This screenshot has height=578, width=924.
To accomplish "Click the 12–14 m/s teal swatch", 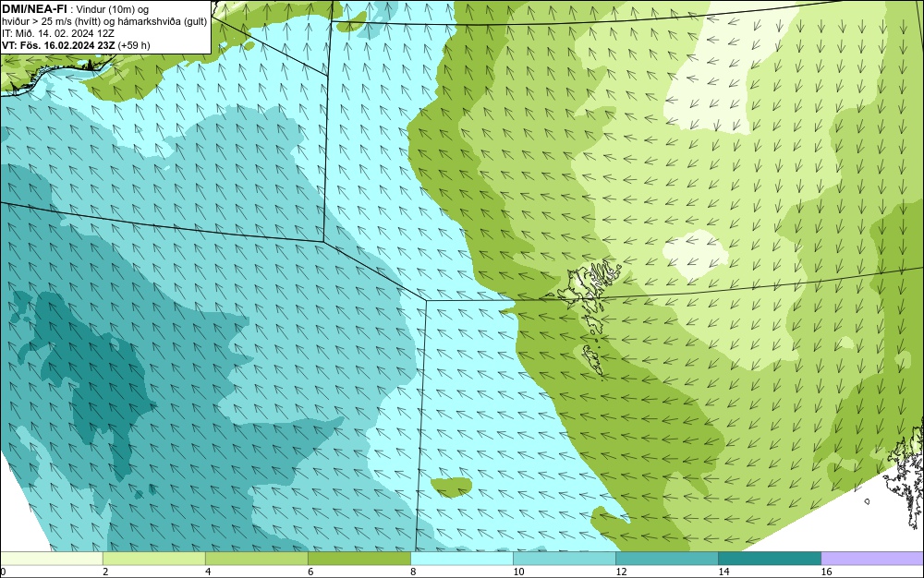I will click(x=667, y=558).
